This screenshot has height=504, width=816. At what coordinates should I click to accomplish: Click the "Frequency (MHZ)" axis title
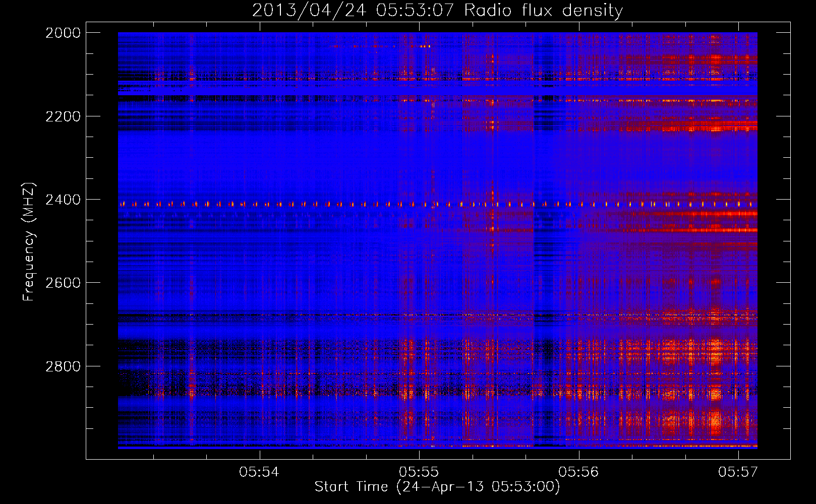coord(29,242)
